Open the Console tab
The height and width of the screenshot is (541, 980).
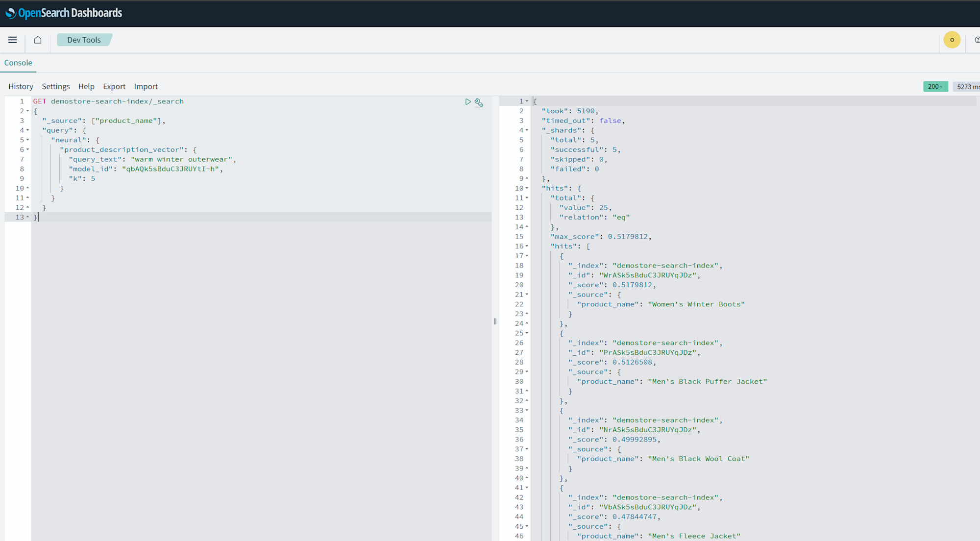coord(18,63)
